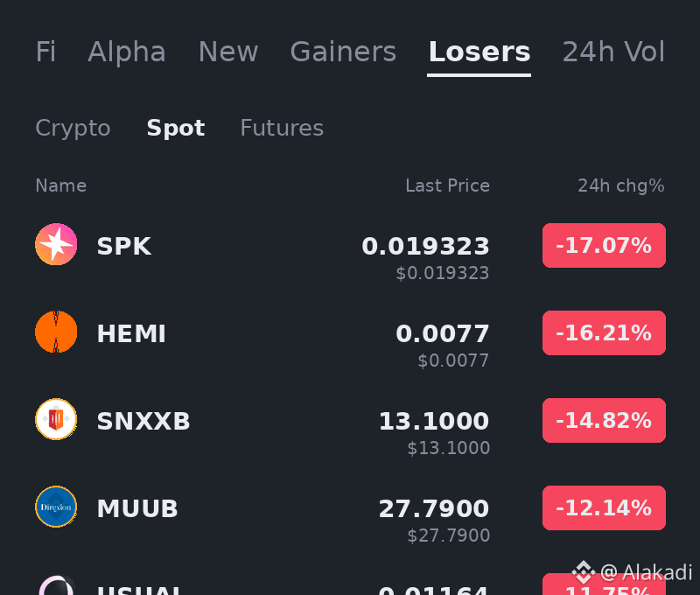The width and height of the screenshot is (700, 595).
Task: Click the orange HEMI coin icon
Action: click(56, 332)
